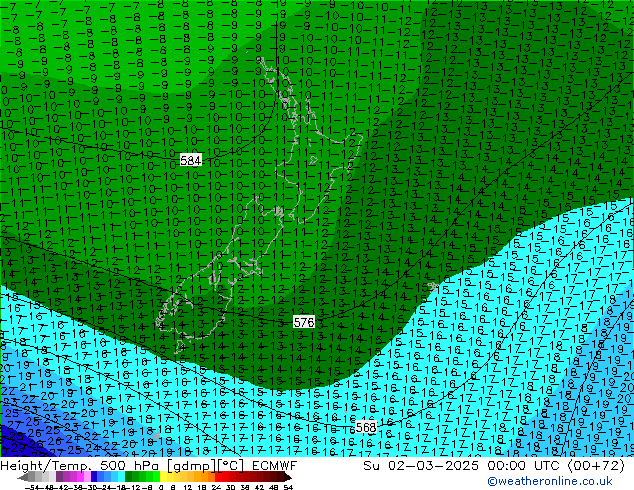Open the weatheronline.co.uk link
Image resolution: width=634 pixels, height=490 pixels.
[x=550, y=481]
